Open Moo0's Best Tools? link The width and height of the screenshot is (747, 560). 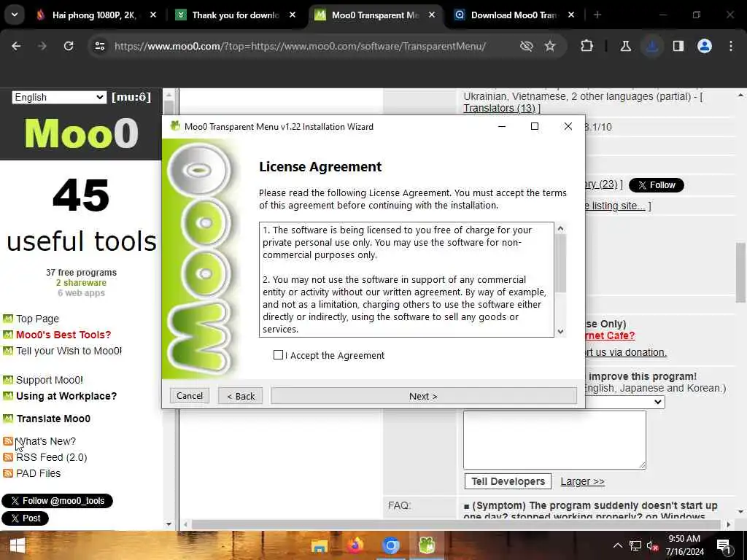pos(63,335)
